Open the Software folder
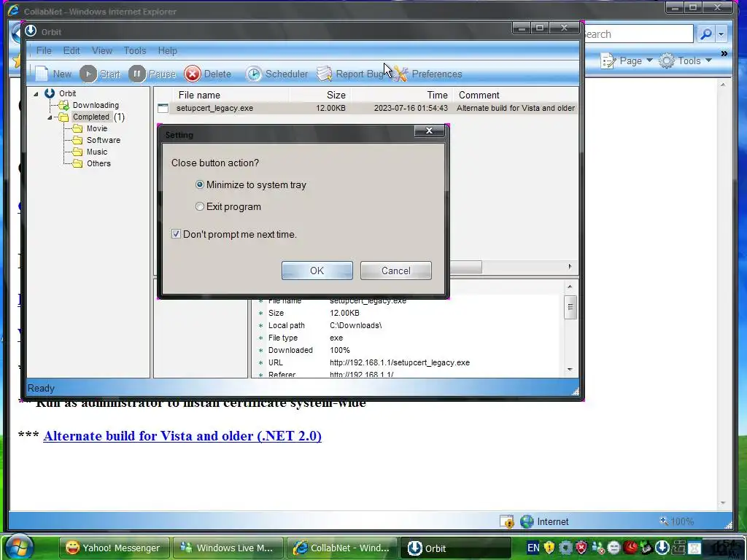The height and width of the screenshot is (560, 747). click(x=103, y=140)
